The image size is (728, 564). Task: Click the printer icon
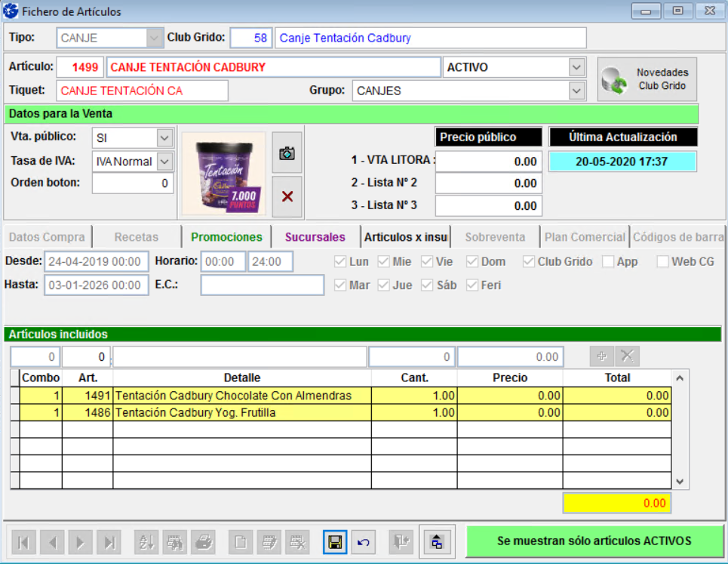point(204,542)
